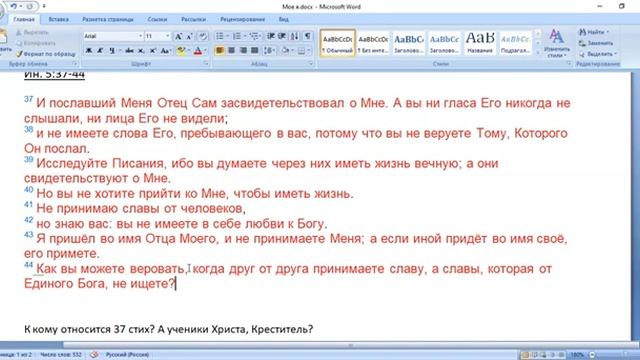640x360 pixels.
Task: Open borders menu
Action: coord(303,51)
